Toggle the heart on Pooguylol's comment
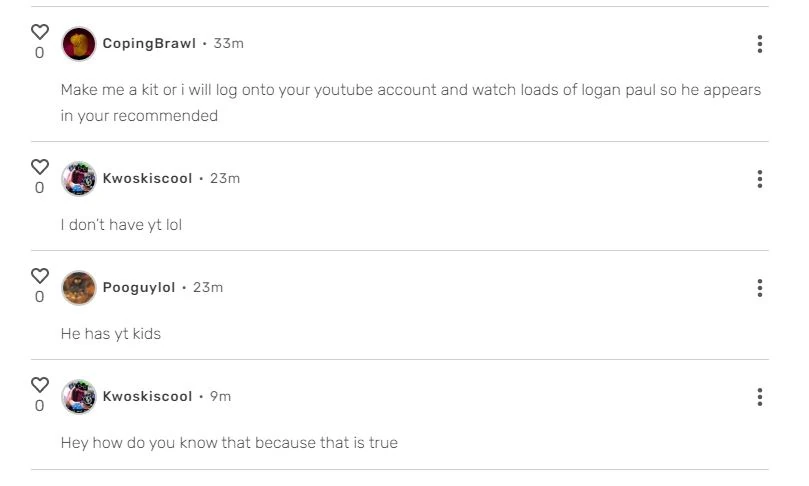 40,276
